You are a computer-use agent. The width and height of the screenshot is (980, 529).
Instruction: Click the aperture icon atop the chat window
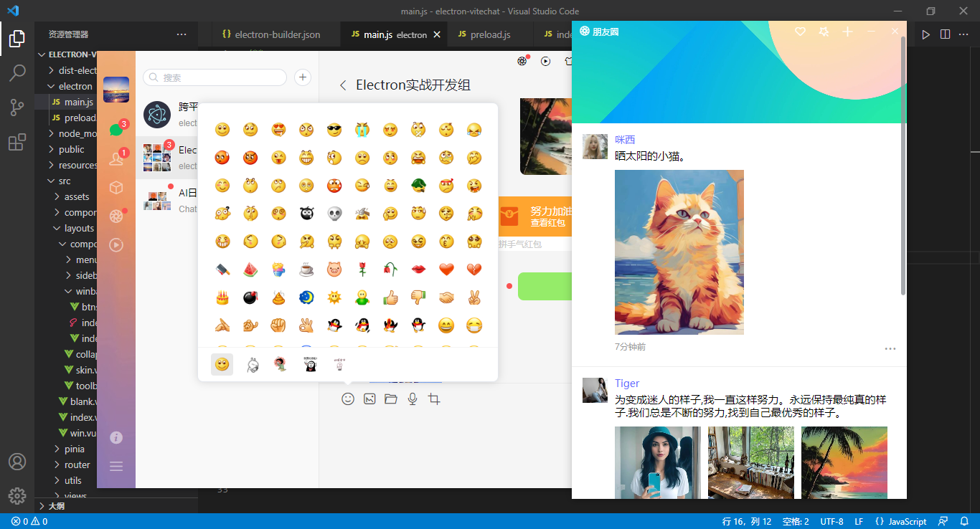point(522,62)
